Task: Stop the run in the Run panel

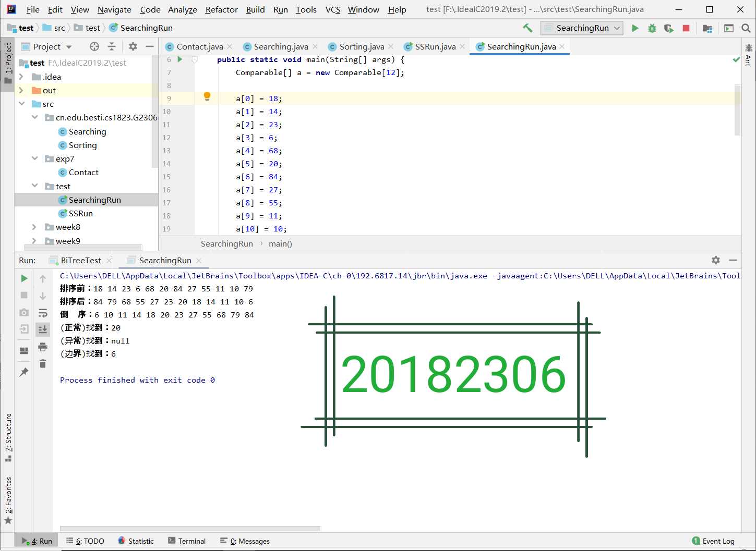Action: [x=24, y=295]
